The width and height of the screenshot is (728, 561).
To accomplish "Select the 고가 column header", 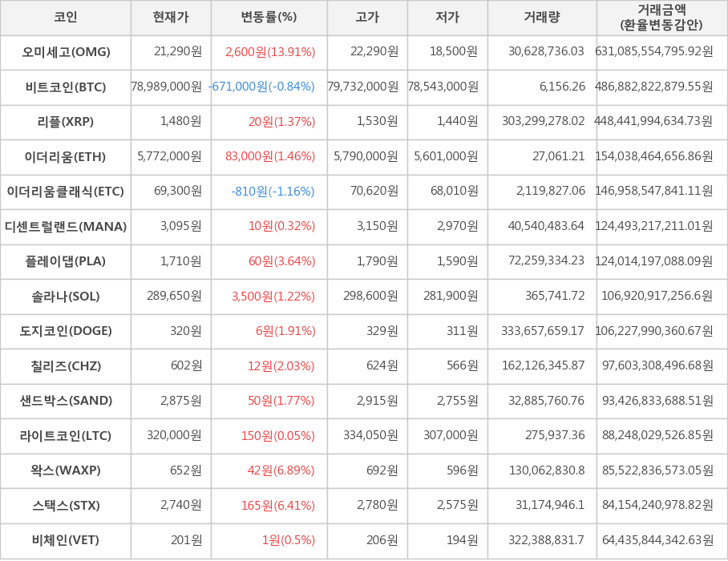I will 367,18.
